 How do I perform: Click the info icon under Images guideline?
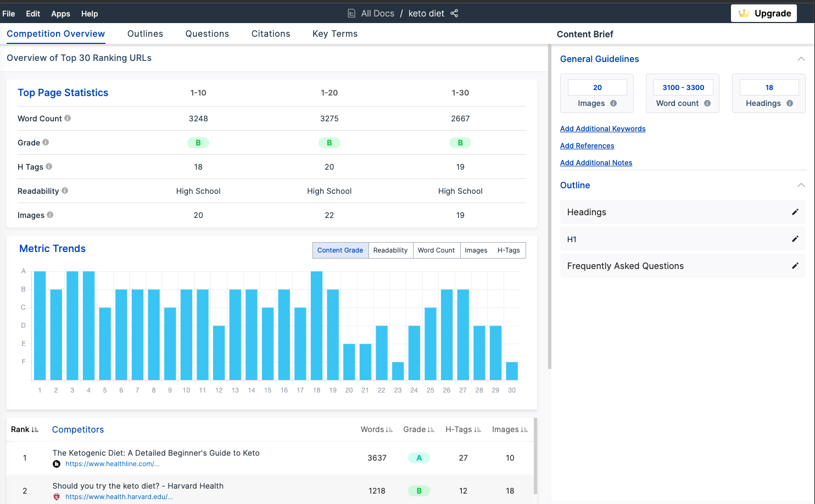[613, 103]
